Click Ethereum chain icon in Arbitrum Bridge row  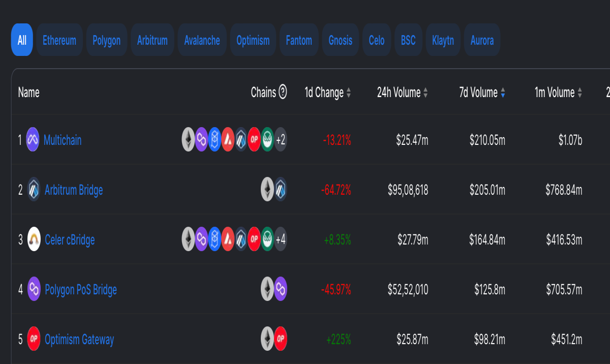click(x=267, y=190)
